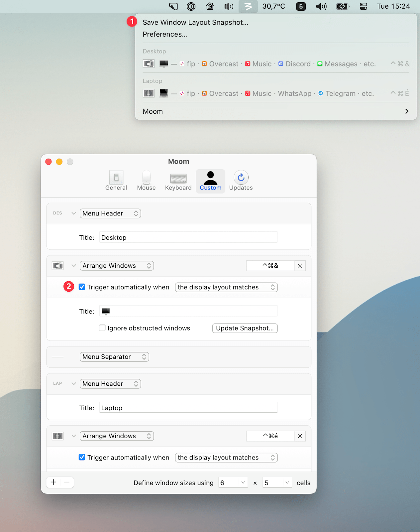Edit the title field containing monitor icon
This screenshot has width=420, height=532.
[188, 311]
